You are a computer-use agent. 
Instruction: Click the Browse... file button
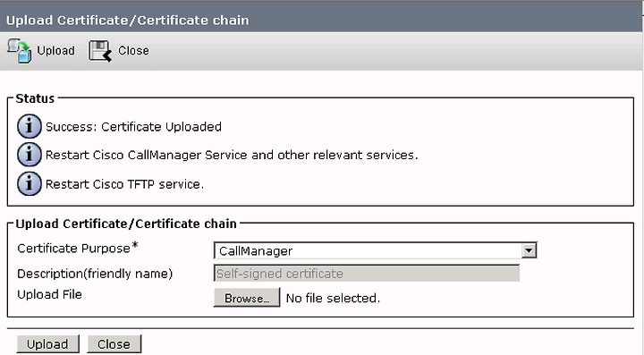[x=247, y=298]
